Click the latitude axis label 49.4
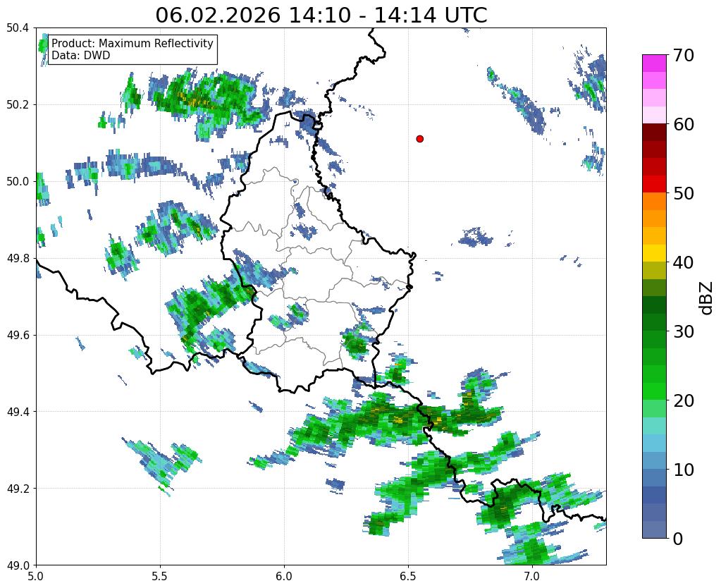 (x=18, y=412)
